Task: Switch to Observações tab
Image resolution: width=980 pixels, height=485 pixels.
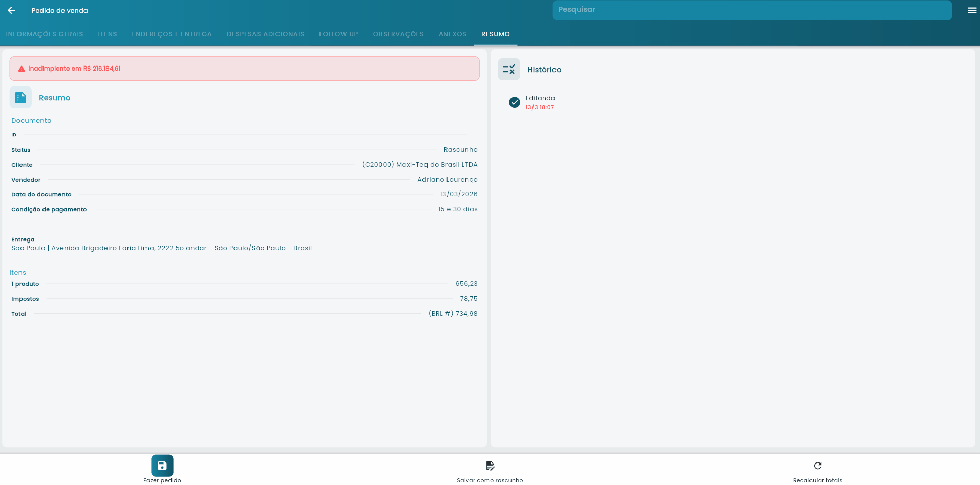Action: [x=398, y=34]
